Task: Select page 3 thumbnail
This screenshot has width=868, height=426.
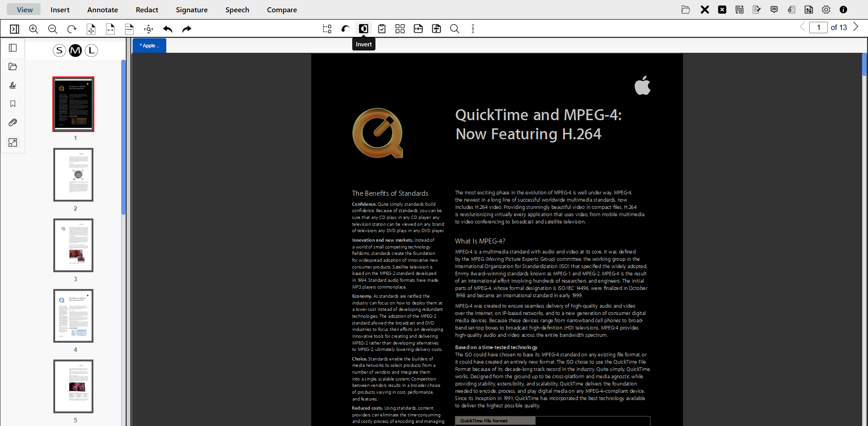Action: coord(73,245)
